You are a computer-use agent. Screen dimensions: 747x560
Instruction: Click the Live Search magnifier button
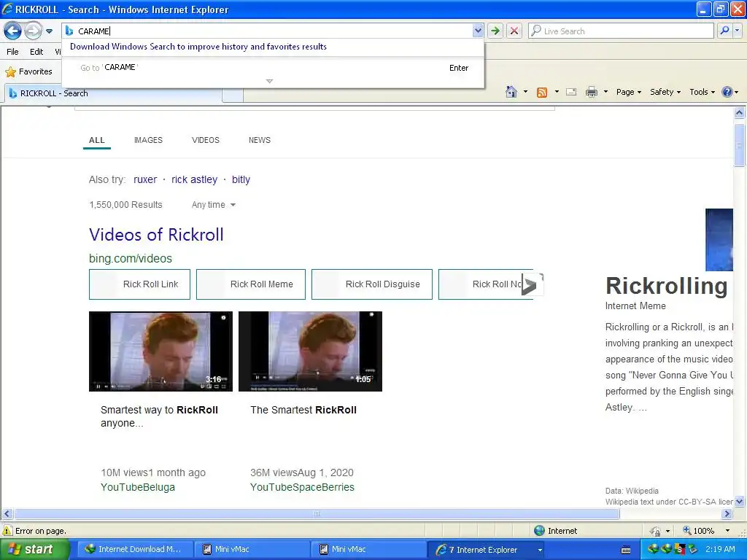click(724, 31)
